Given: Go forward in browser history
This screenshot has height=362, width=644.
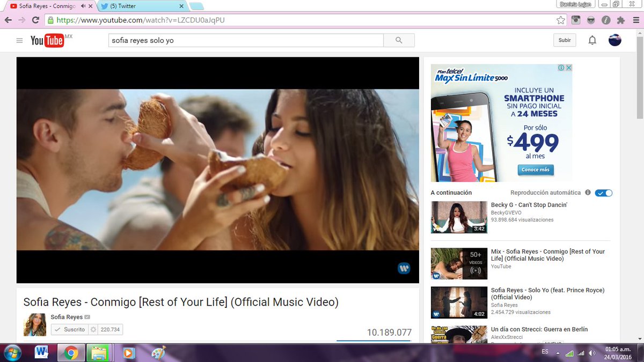Looking at the screenshot, I should pyautogui.click(x=22, y=20).
